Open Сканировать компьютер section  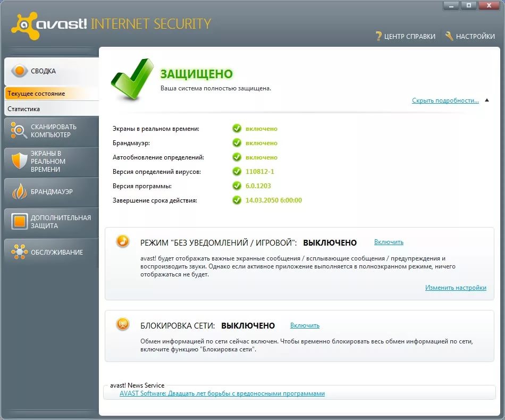click(52, 131)
